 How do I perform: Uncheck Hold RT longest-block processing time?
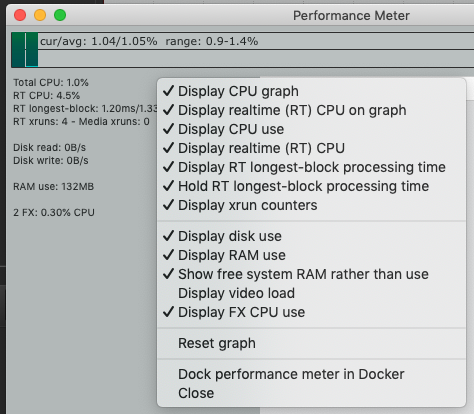pos(311,186)
